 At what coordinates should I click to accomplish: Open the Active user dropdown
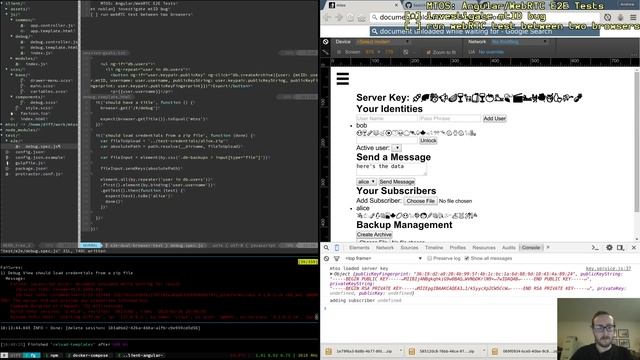click(396, 148)
